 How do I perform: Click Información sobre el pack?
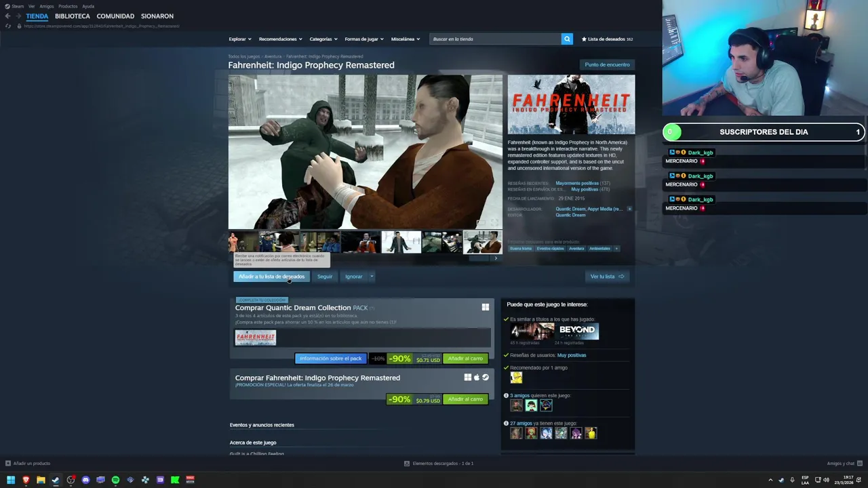(331, 359)
